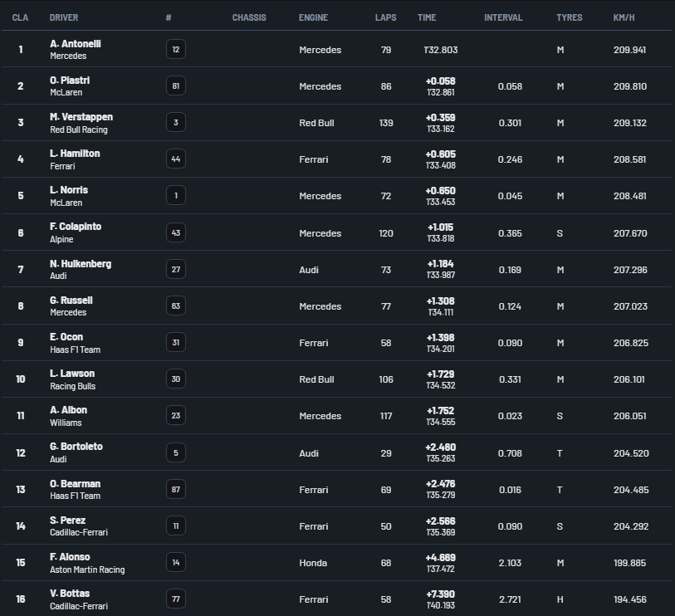Sort by the LAPS column header
This screenshot has height=616, width=675.
[x=385, y=17]
